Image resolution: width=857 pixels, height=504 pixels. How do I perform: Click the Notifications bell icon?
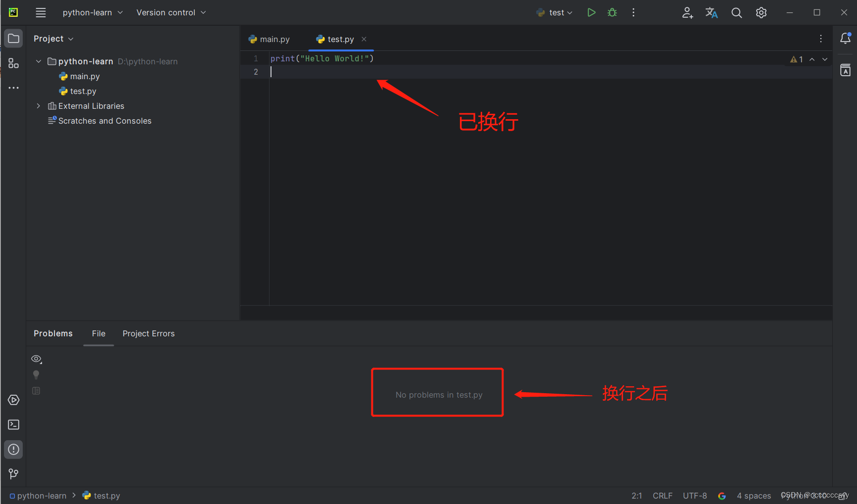pos(845,38)
